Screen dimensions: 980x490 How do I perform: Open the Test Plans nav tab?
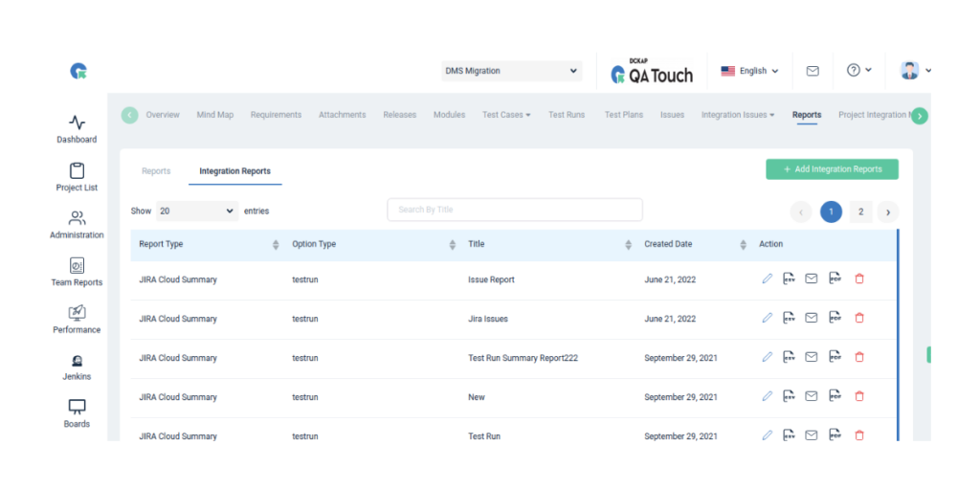pos(624,115)
